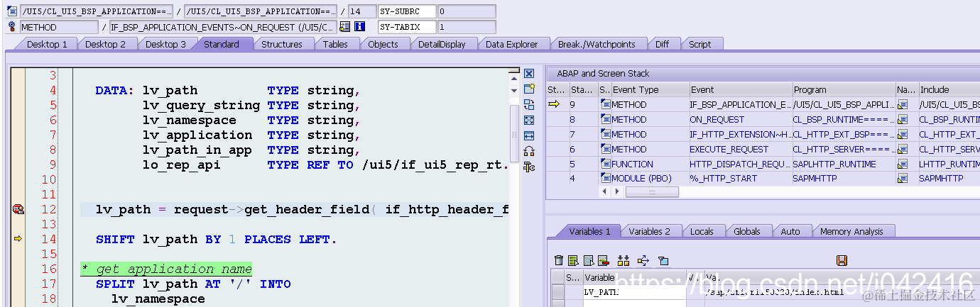Click the blue arrows icon in Variables toolbar
The height and width of the screenshot is (307, 980).
643,261
